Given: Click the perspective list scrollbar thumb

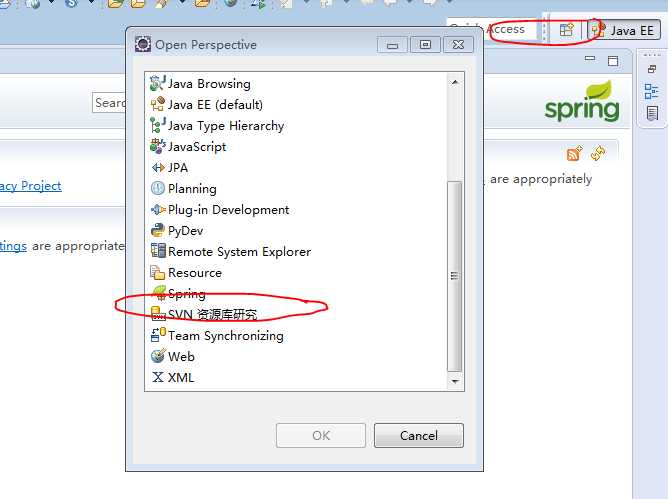Looking at the screenshot, I should [455, 276].
